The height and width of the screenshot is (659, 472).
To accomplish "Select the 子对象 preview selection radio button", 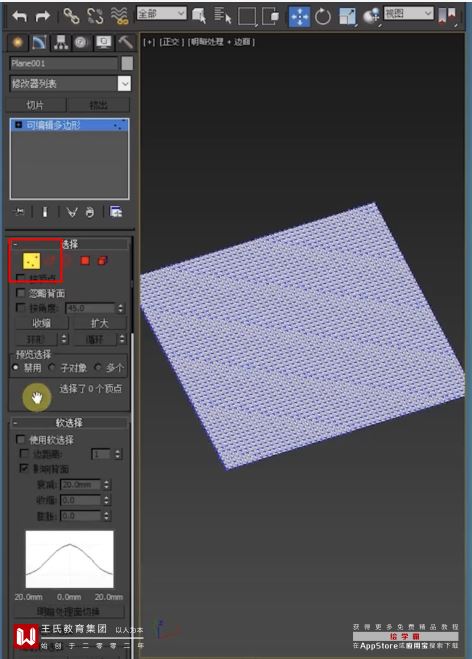I will [x=52, y=367].
